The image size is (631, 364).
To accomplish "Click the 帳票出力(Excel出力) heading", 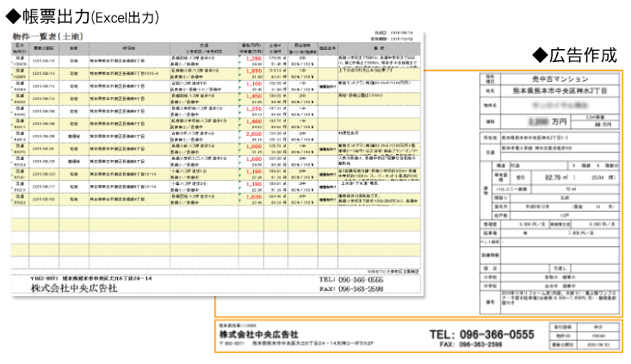I will pyautogui.click(x=82, y=16).
